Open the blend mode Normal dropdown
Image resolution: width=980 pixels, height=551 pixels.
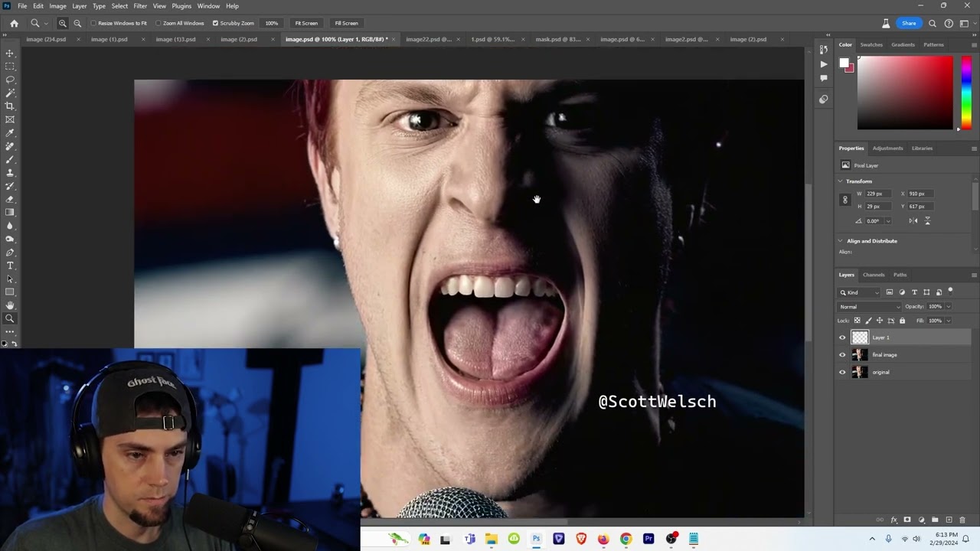[870, 307]
